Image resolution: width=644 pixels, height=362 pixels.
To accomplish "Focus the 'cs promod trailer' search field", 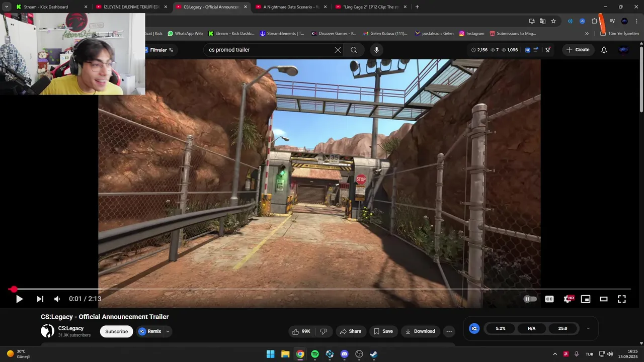I will (269, 50).
